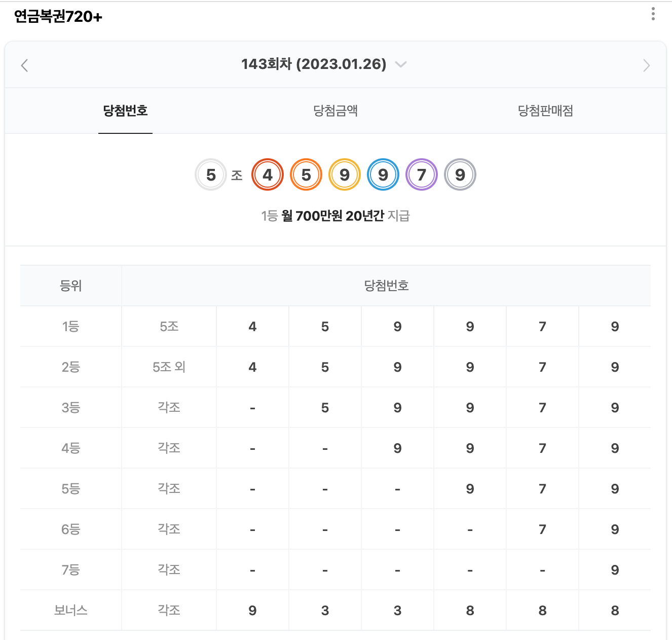Click the 월 700만원 20년간 prize text
The image size is (672, 640).
point(333,216)
